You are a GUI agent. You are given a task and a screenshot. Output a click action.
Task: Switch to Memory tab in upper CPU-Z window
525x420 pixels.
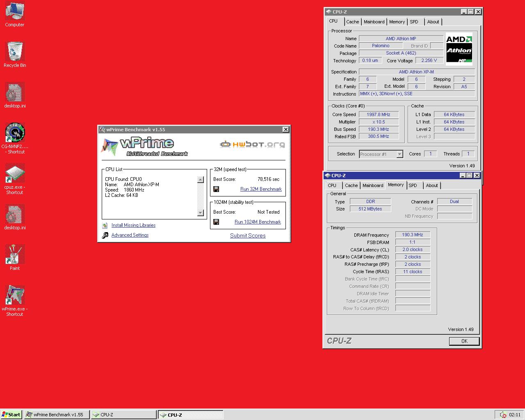397,22
